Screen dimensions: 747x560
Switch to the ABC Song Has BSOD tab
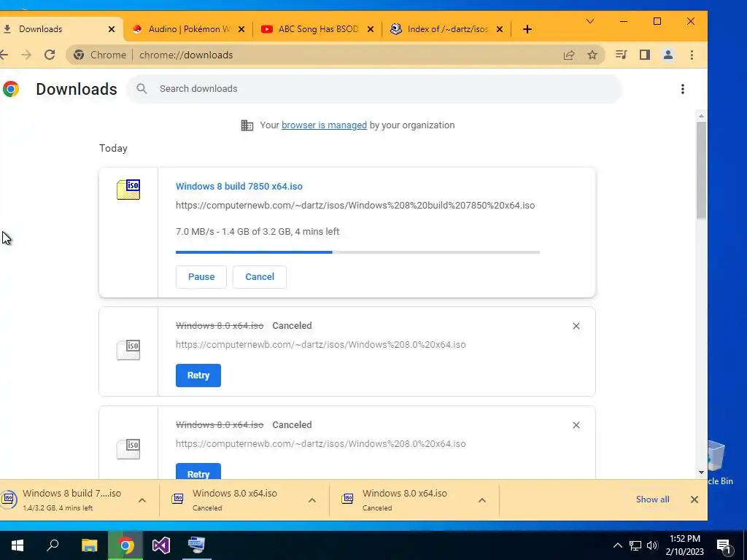317,29
